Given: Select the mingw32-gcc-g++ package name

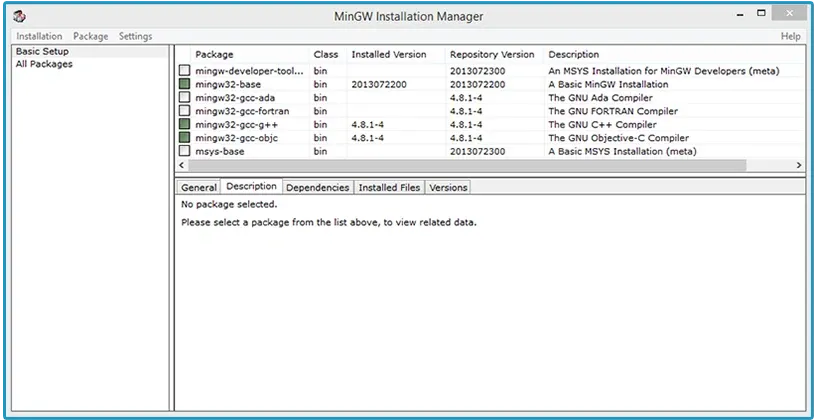Looking at the screenshot, I should tap(236, 125).
